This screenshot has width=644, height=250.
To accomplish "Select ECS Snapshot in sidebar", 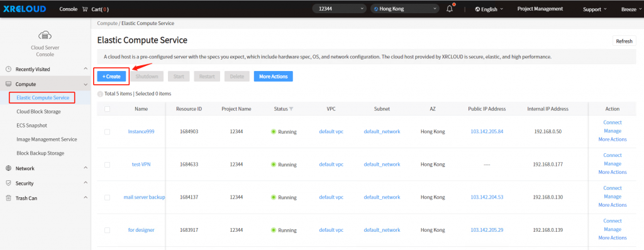I will coord(31,125).
